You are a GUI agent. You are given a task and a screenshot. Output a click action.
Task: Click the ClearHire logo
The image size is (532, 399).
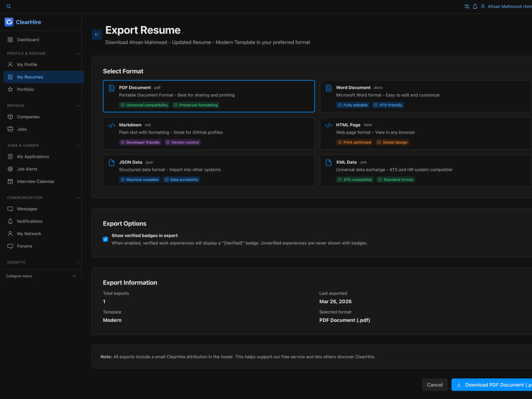pos(23,22)
